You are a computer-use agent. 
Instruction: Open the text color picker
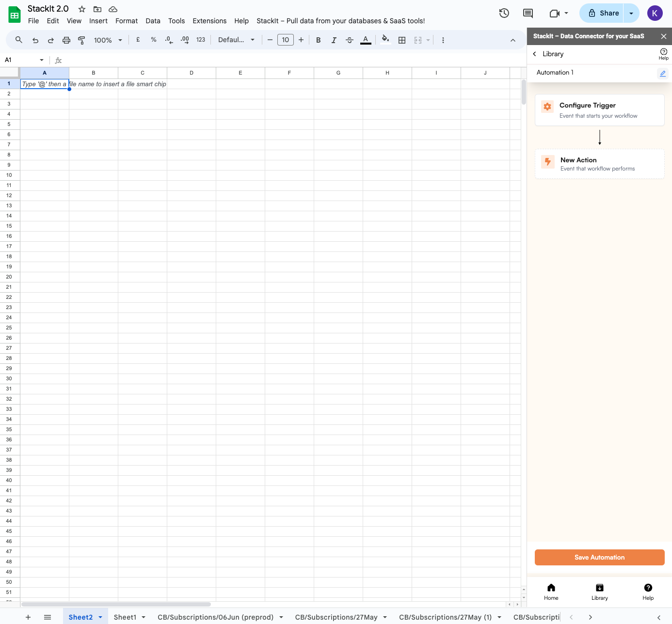[366, 40]
